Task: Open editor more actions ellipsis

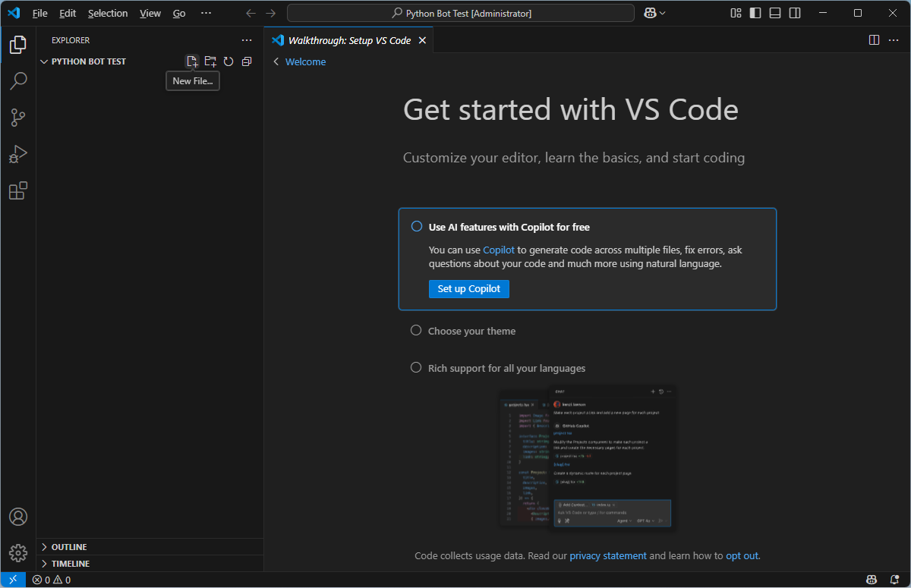Action: (x=894, y=40)
